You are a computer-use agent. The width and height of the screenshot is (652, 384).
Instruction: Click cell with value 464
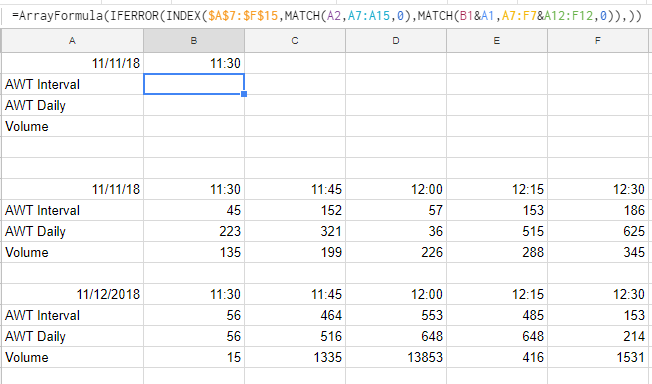point(295,315)
